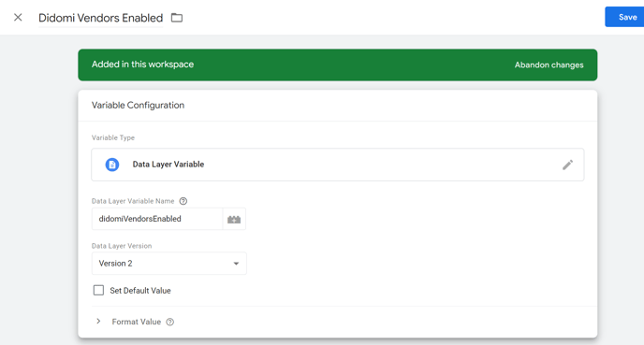Open help for Format Value
The height and width of the screenshot is (345, 644).
pos(170,322)
